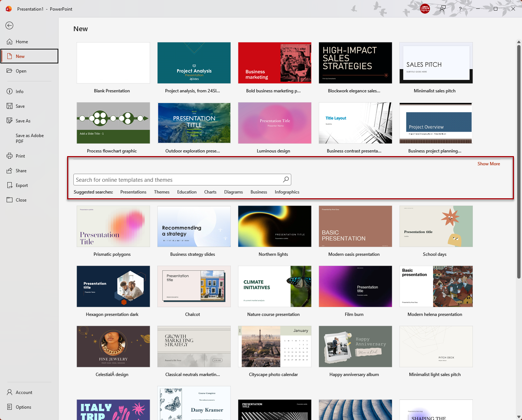Click the Share icon in sidebar
This screenshot has height=420, width=522.
(x=10, y=170)
